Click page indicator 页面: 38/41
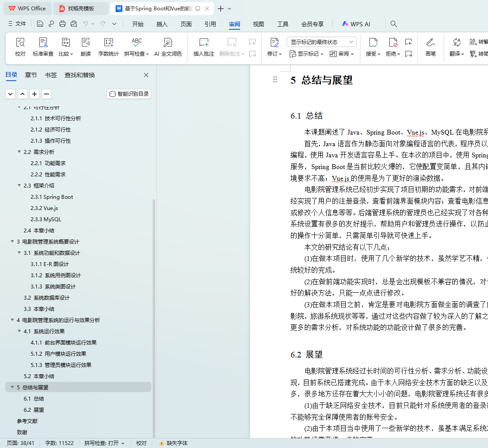Screen dimensions: 488x448 [21, 443]
